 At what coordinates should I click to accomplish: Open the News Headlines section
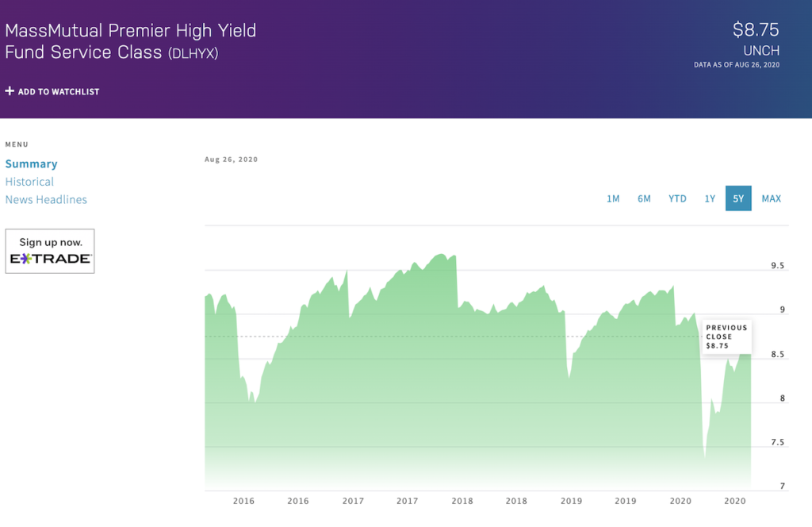click(x=46, y=199)
